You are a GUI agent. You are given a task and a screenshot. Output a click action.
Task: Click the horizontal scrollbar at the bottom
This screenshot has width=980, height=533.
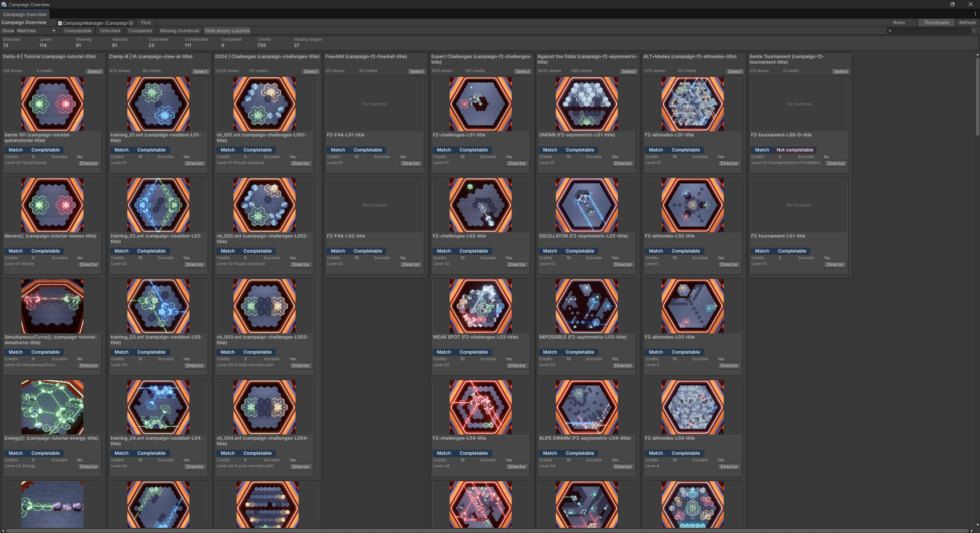tap(487, 530)
